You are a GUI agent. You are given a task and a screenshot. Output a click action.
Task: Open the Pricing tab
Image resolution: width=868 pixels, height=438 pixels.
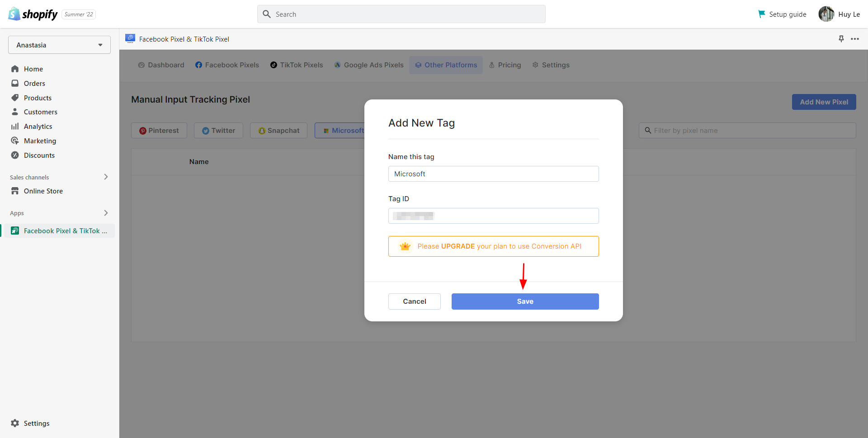point(505,65)
